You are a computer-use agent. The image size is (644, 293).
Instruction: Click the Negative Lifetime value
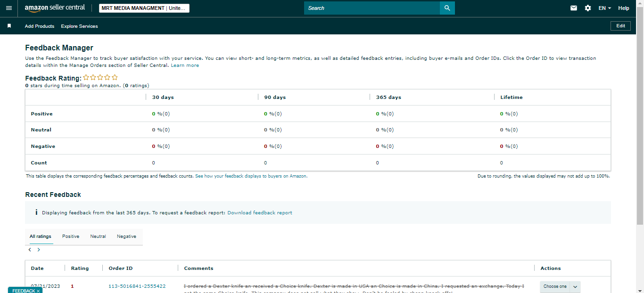509,146
